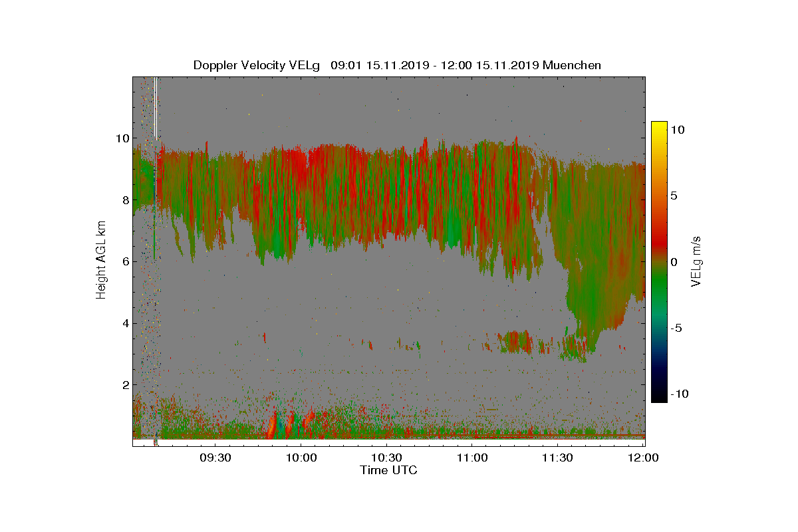This screenshot has width=798, height=532.
Task: Click the "11:00" time tick label
Action: [x=471, y=458]
